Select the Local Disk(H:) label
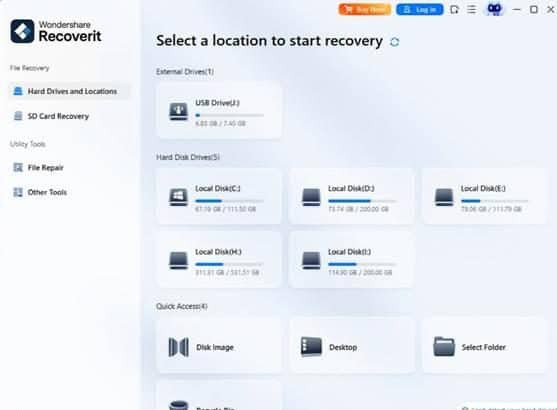This screenshot has height=410, width=557. pyautogui.click(x=218, y=252)
